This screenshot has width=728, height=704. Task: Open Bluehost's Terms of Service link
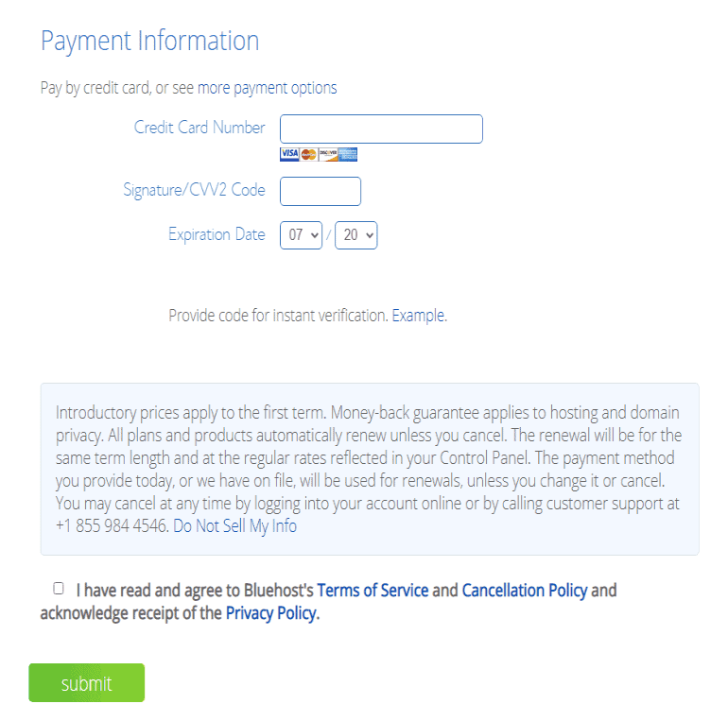pos(373,591)
